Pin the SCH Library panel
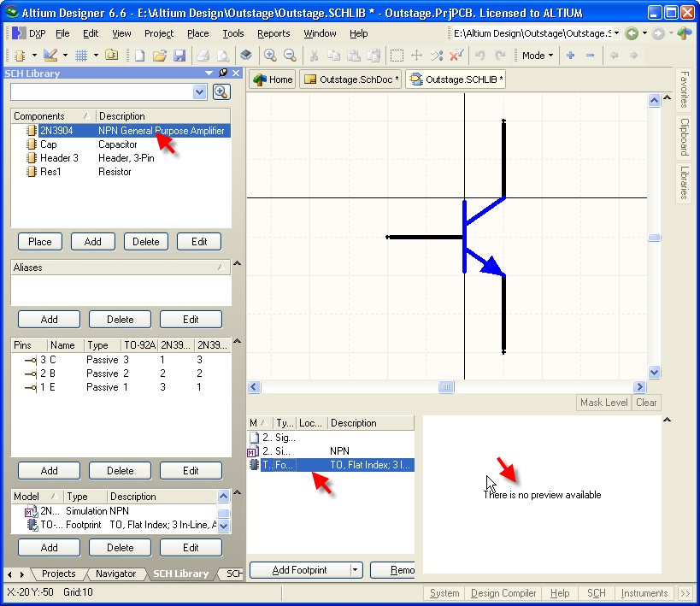Image resolution: width=700 pixels, height=606 pixels. coord(223,74)
